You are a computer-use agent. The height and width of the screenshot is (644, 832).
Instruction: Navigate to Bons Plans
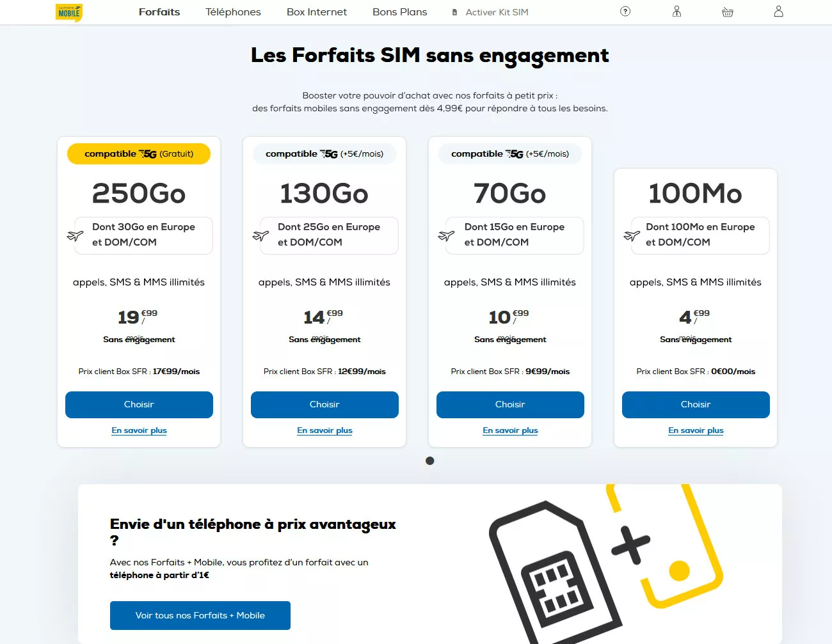(x=399, y=12)
